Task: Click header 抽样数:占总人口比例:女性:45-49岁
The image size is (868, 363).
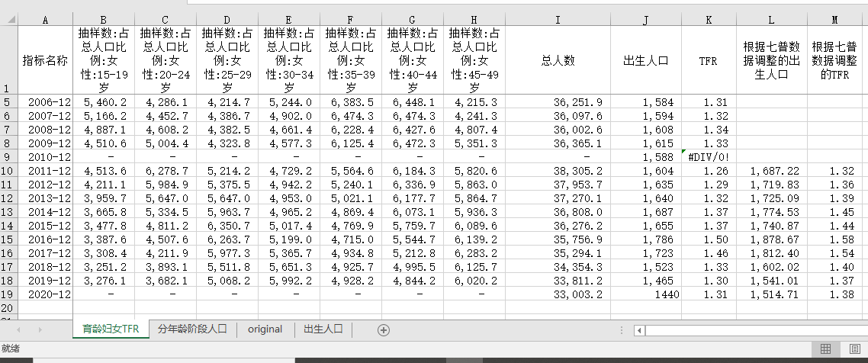Action: [474, 59]
